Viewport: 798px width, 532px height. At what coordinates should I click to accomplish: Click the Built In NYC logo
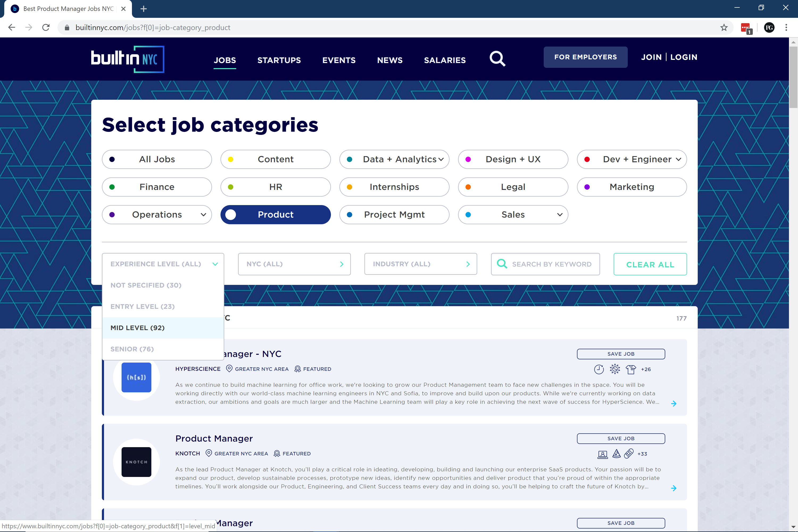[128, 59]
